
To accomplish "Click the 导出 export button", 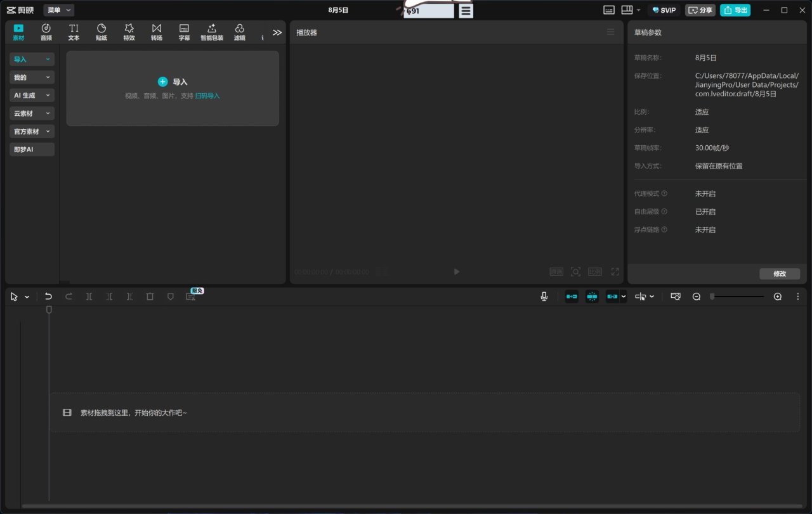I will click(x=735, y=10).
